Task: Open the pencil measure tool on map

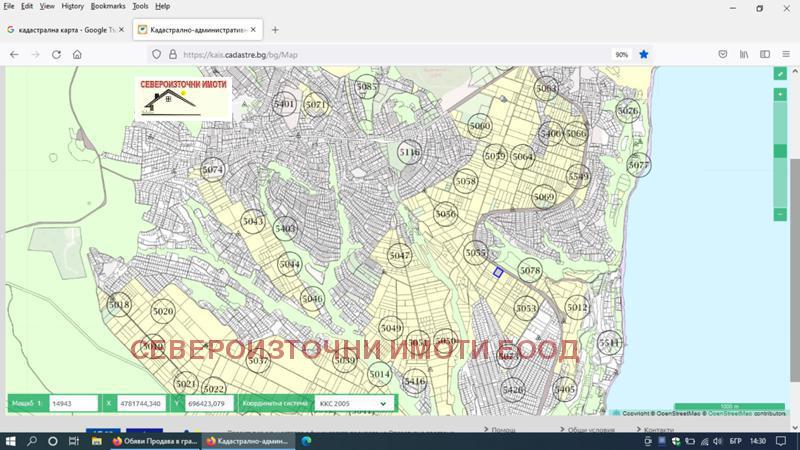Action: 780,73
